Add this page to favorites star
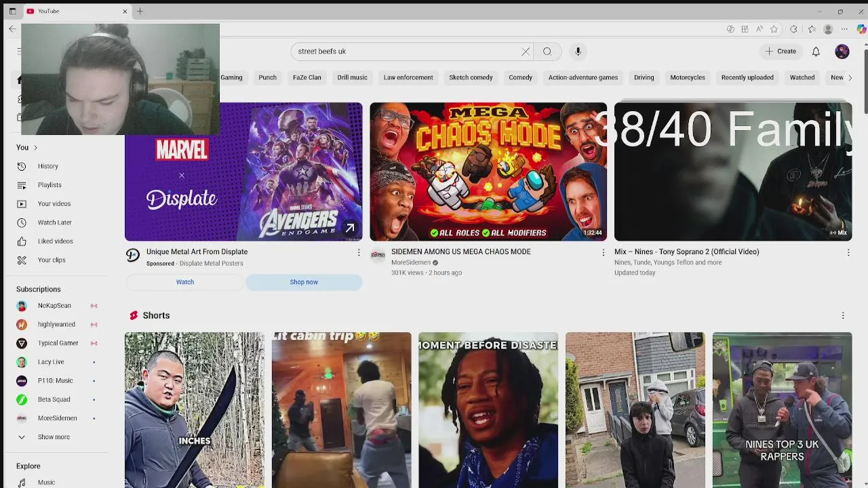Image resolution: width=868 pixels, height=488 pixels. 774,29
